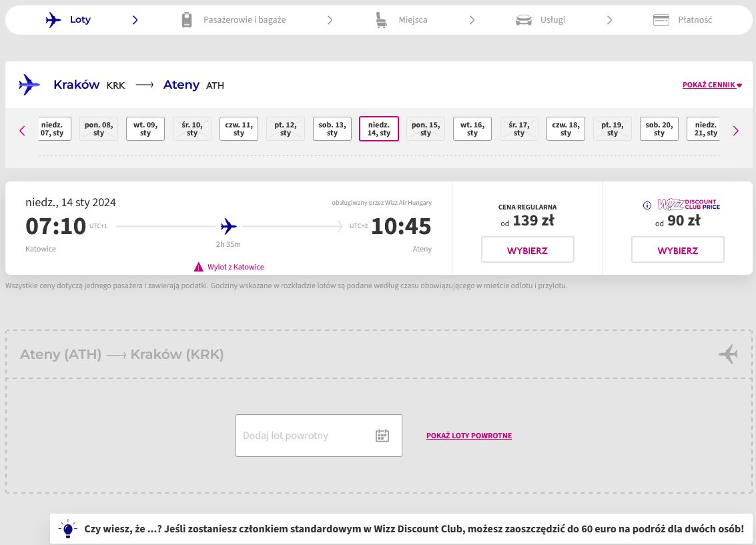Click the info icon beside Wizz Discount Club
This screenshot has height=545, width=756.
647,205
